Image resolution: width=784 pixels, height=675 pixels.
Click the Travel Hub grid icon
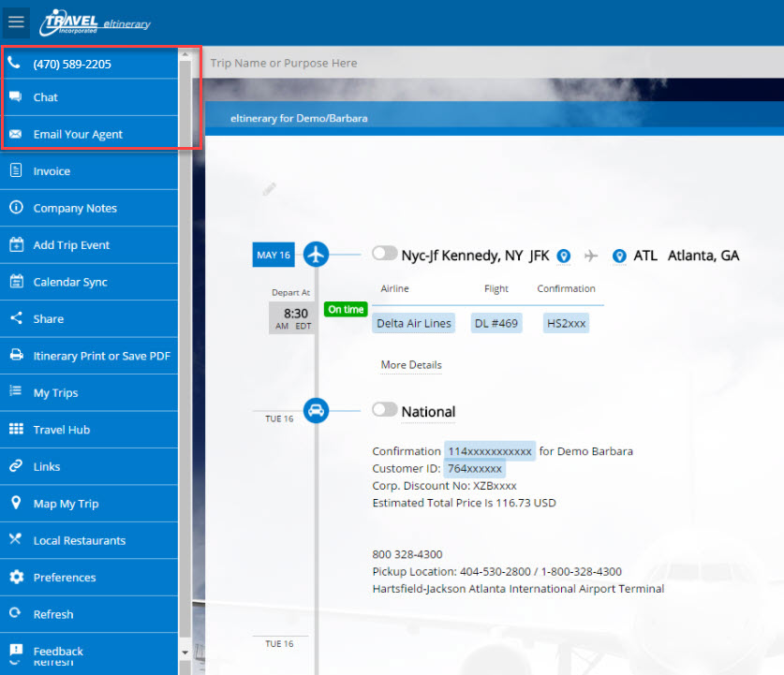(x=16, y=429)
